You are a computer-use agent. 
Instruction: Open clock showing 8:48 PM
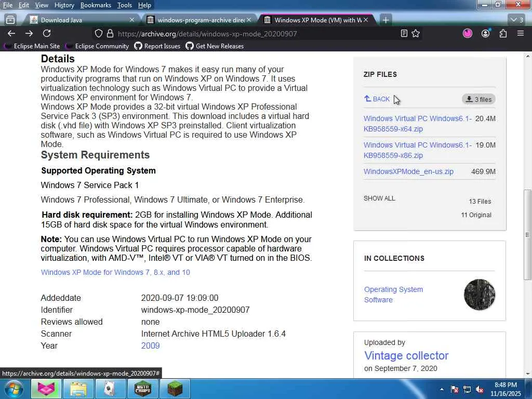pos(506,389)
